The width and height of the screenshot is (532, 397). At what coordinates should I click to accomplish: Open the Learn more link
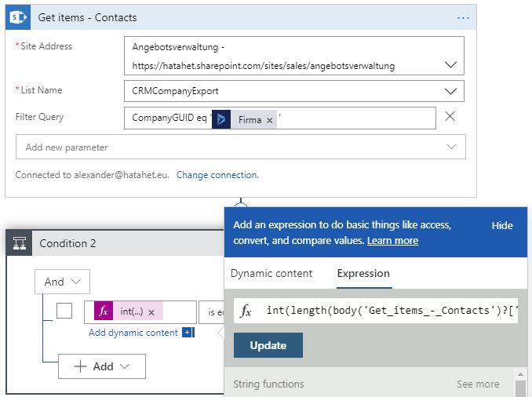pos(392,241)
